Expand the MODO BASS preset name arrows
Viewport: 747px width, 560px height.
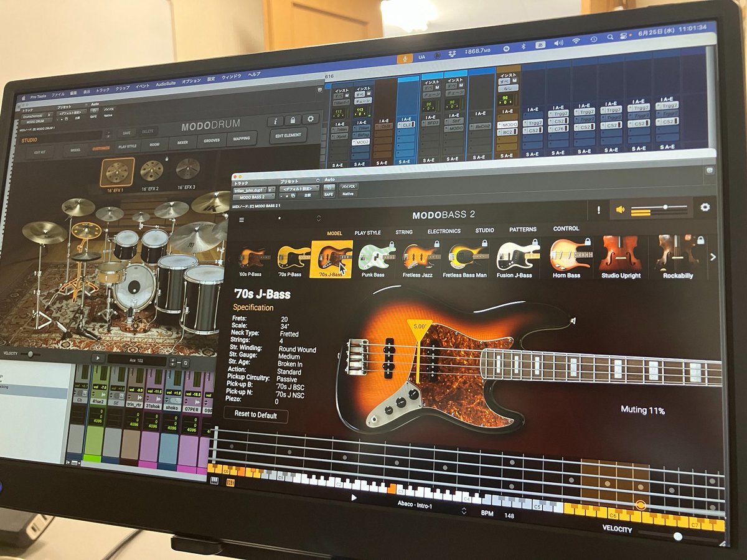(x=319, y=218)
